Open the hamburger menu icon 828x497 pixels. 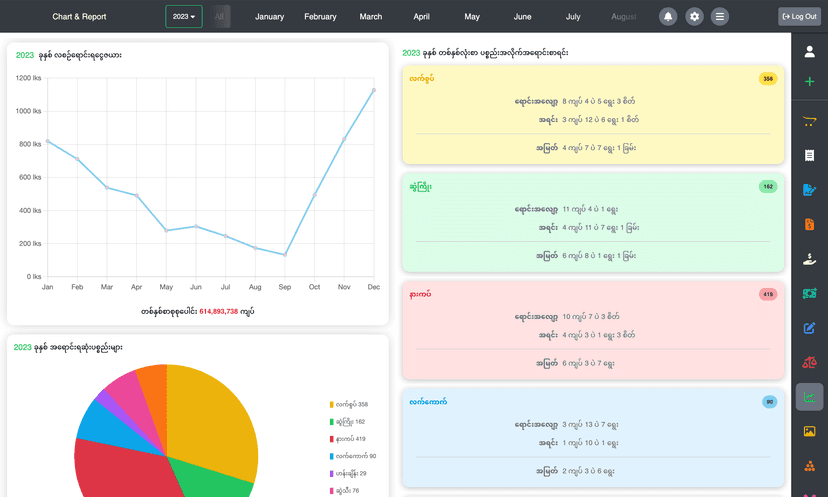720,16
